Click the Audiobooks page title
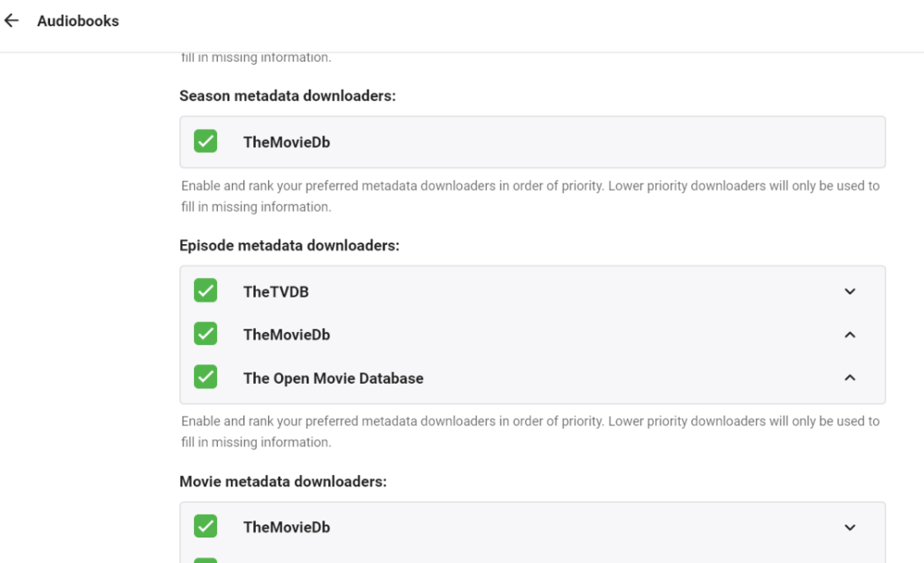The height and width of the screenshot is (563, 924). [x=78, y=20]
